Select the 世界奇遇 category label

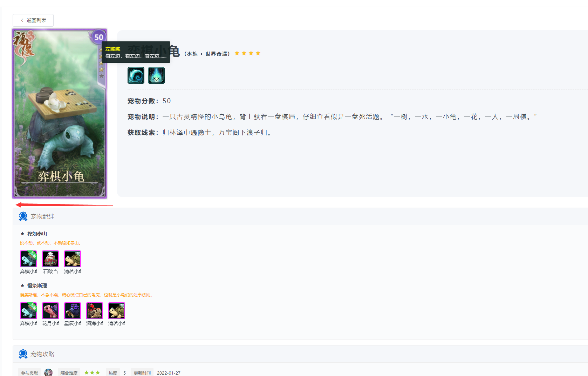point(216,53)
